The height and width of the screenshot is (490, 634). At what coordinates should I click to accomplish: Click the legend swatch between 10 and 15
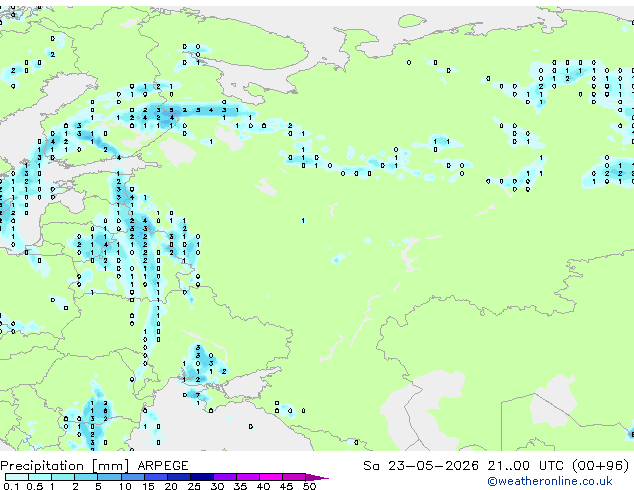point(132,477)
